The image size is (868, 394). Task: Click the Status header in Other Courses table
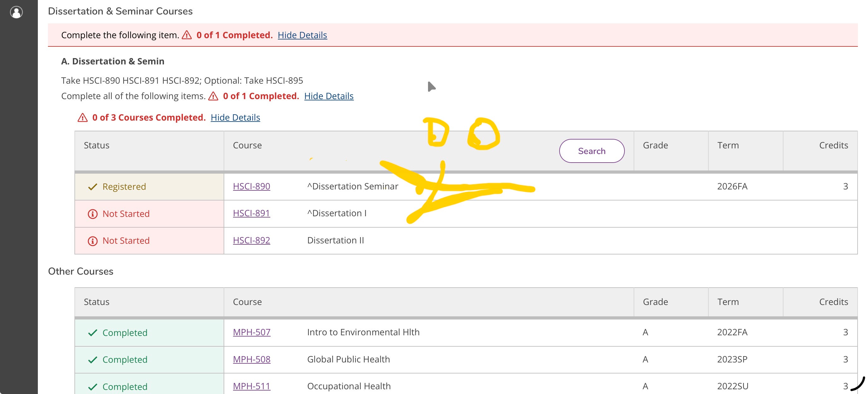97,302
